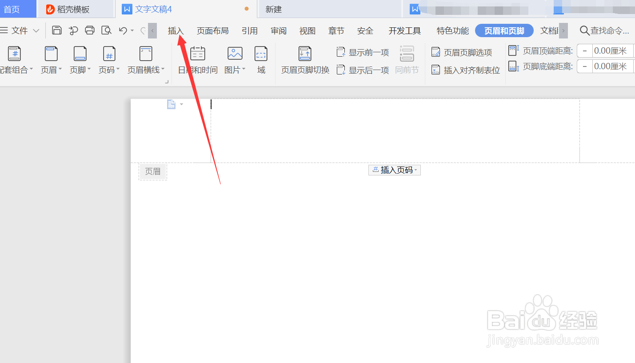Select the 页眉和页脚 tab
The image size is (635, 363).
coord(504,31)
